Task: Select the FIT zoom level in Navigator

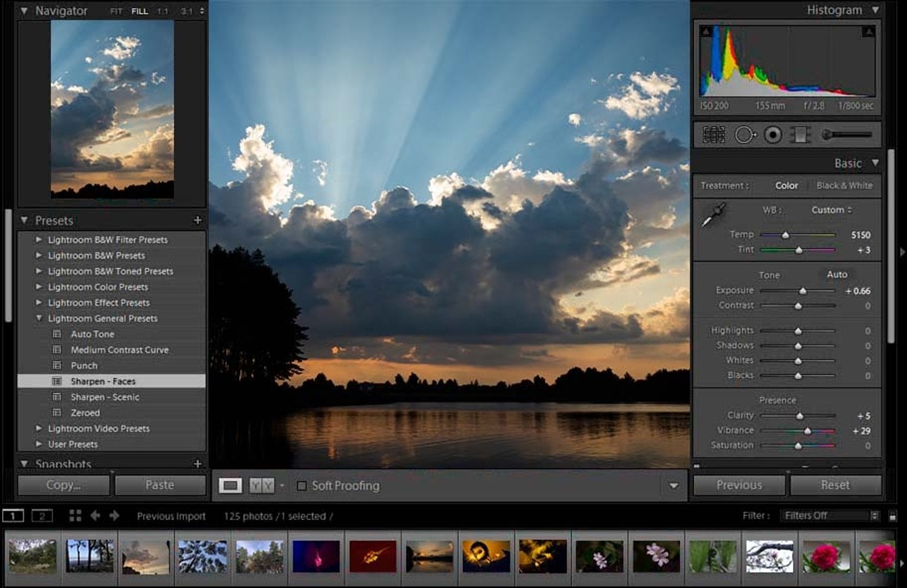Action: (116, 11)
